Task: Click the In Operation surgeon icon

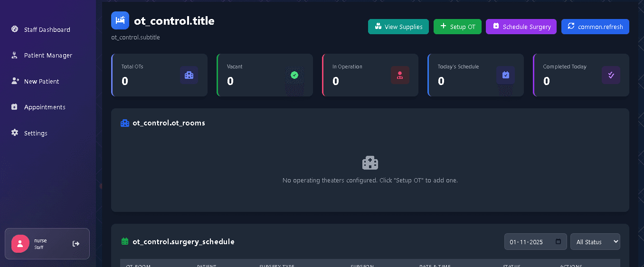Action: click(400, 75)
